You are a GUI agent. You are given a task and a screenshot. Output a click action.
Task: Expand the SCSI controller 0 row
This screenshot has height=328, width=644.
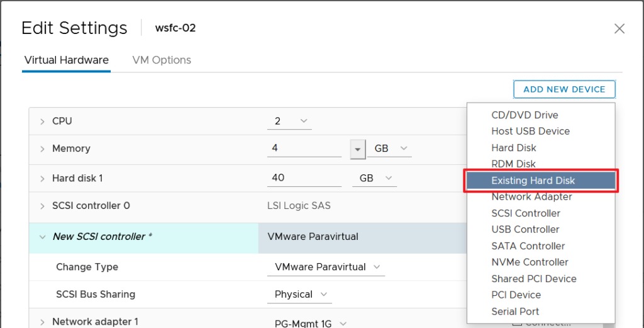(42, 206)
